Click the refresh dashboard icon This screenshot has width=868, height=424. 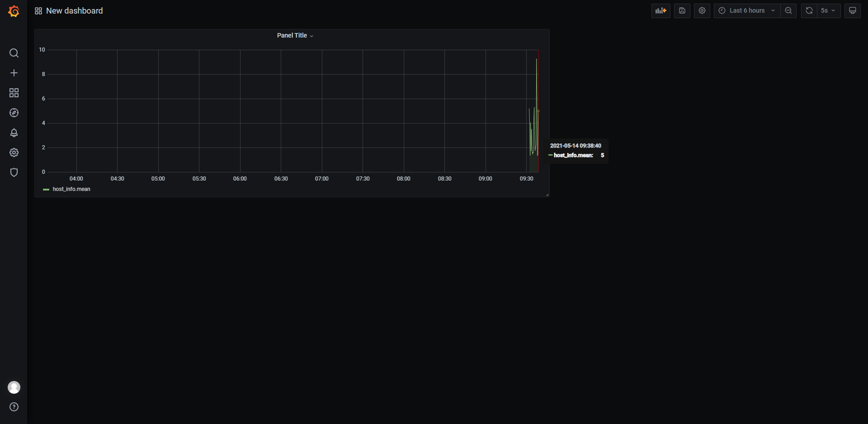[809, 10]
